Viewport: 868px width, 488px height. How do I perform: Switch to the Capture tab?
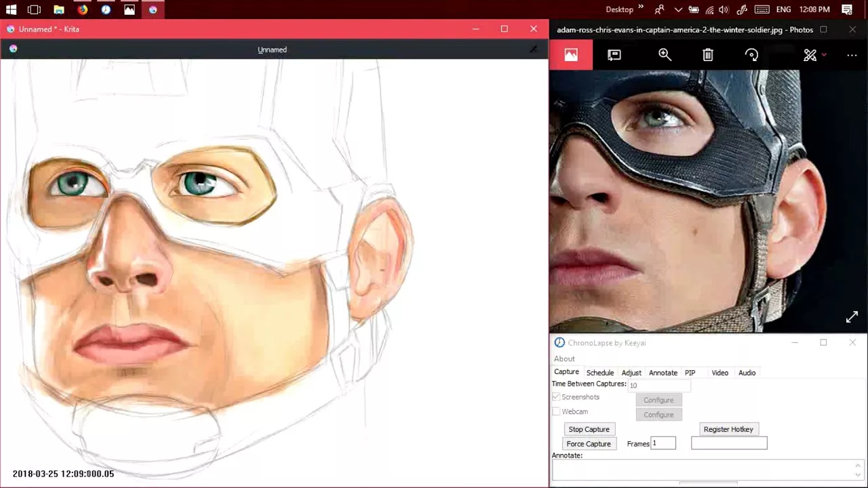[x=566, y=372]
